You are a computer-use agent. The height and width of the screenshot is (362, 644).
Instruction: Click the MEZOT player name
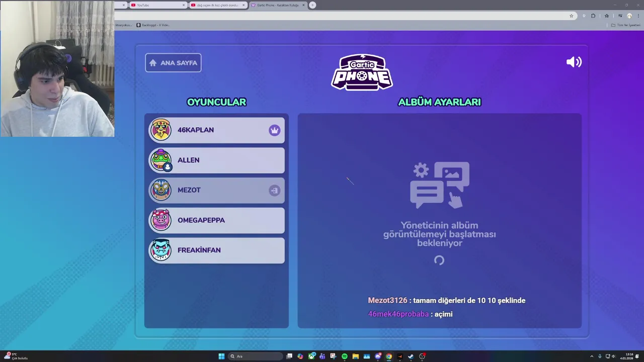pos(189,190)
